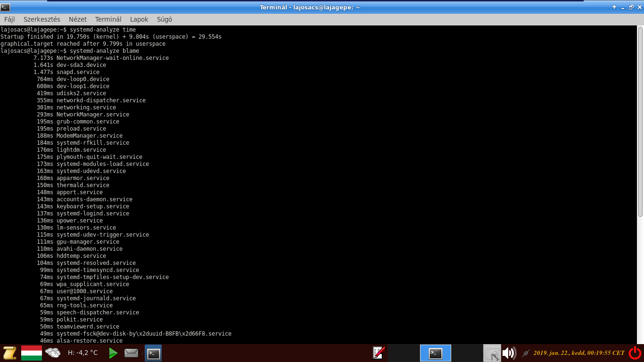
Task: Click the graphical.target reached line
Action: point(83,44)
